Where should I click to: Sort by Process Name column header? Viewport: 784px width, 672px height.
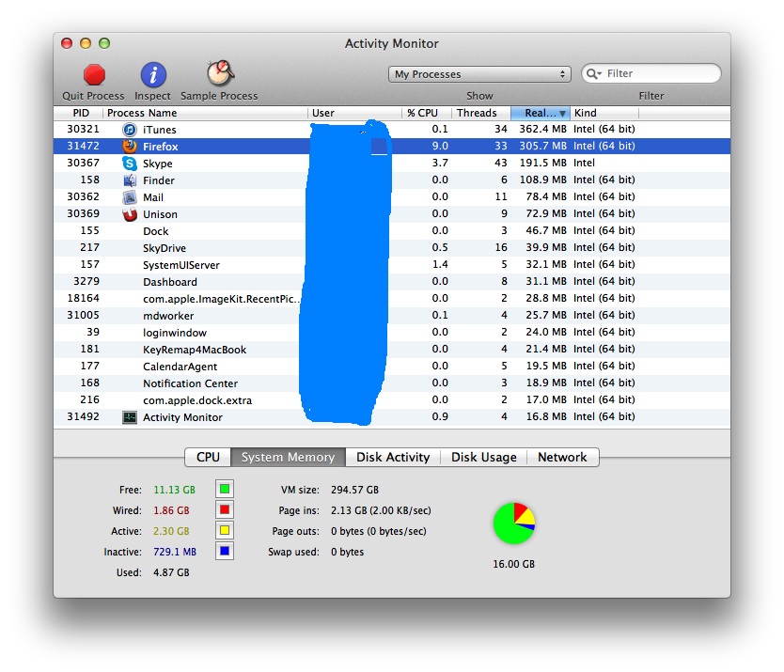tap(206, 113)
